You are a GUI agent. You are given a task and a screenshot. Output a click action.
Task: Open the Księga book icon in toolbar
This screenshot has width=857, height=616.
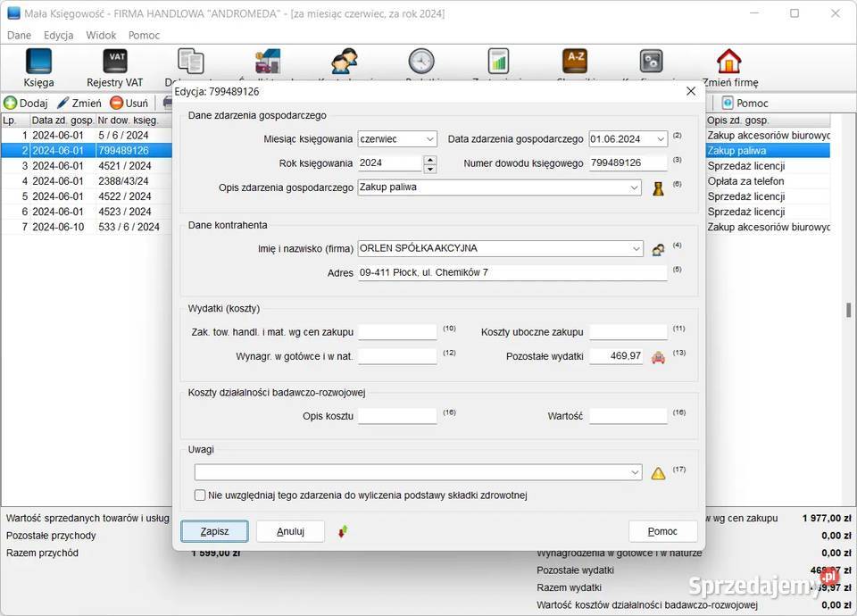pos(38,62)
